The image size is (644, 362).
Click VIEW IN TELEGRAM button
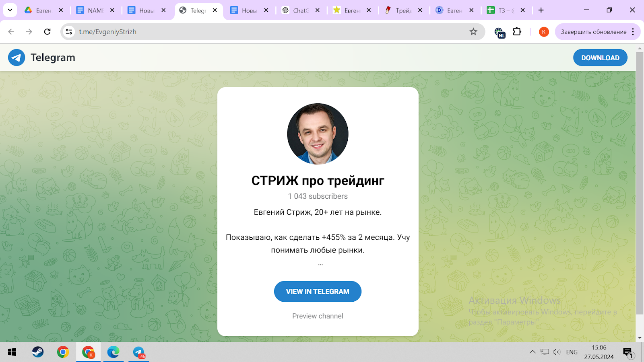(318, 292)
